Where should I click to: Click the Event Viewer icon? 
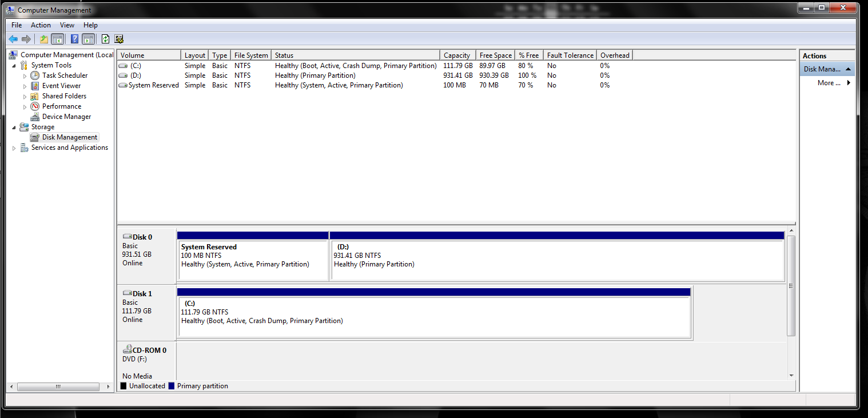coord(35,86)
